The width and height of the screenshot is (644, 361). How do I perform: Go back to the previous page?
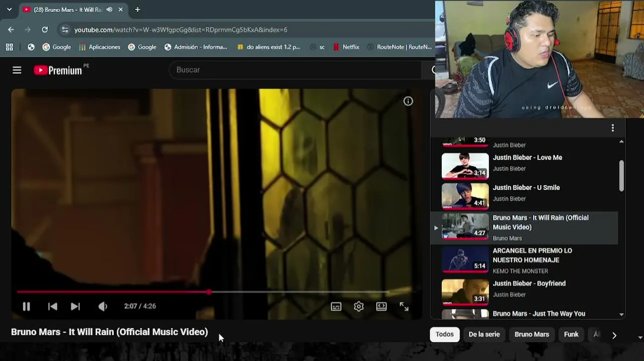(11, 30)
